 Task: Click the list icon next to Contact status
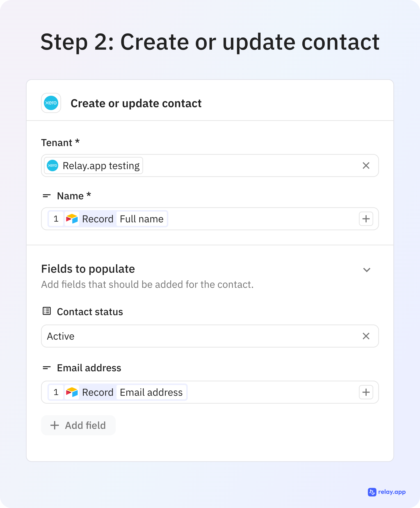pos(46,311)
